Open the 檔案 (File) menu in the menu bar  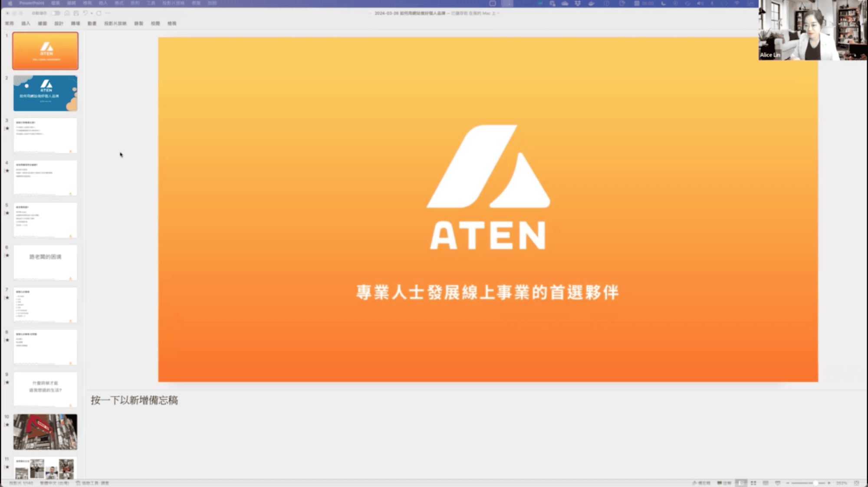56,3
